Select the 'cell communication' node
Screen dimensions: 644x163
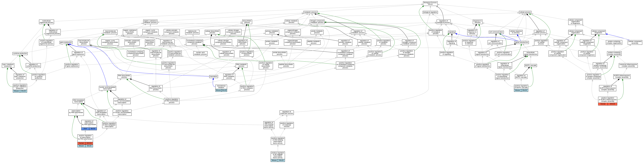point(496,32)
